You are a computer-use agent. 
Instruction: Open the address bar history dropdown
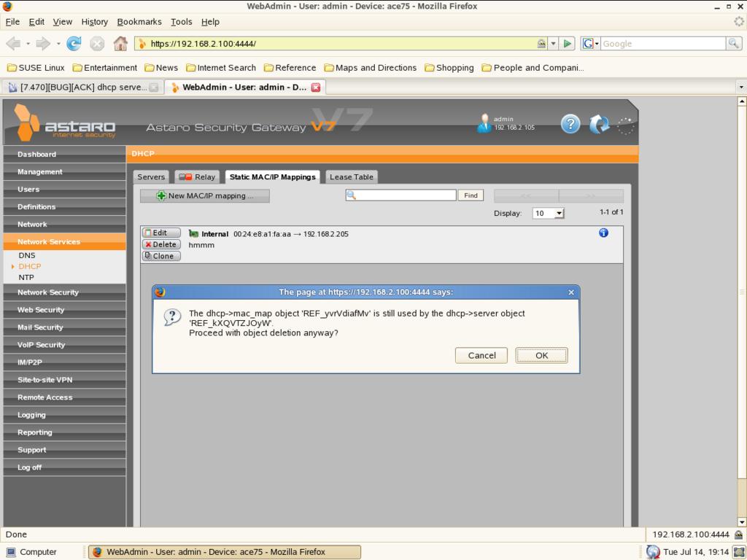click(553, 44)
